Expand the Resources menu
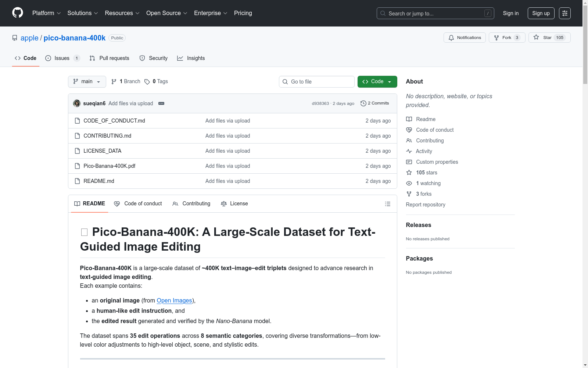 tap(122, 13)
